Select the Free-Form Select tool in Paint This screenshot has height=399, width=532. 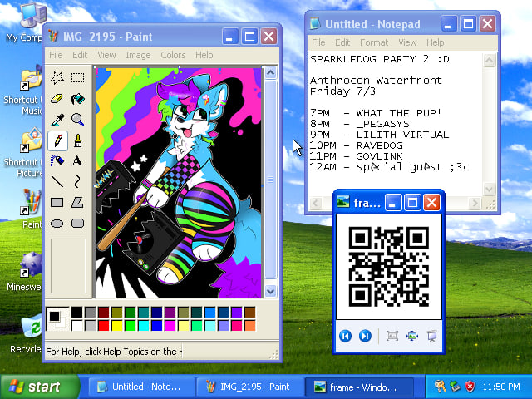[x=57, y=78]
